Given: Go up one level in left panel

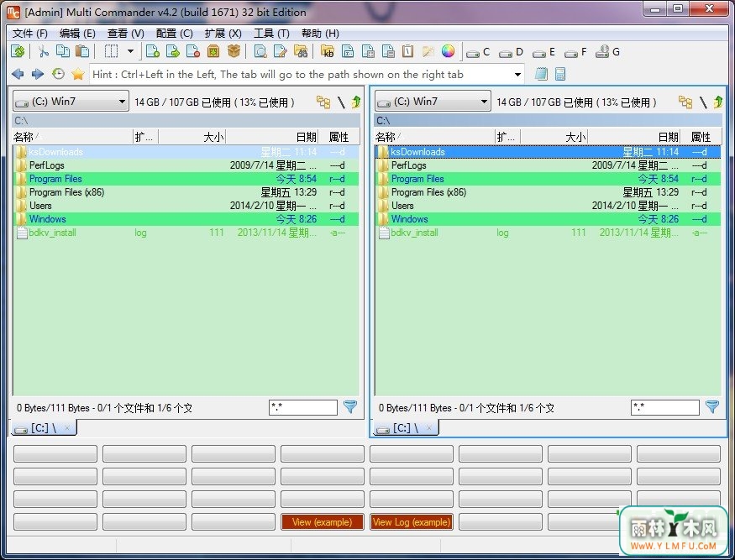Looking at the screenshot, I should click(x=356, y=102).
